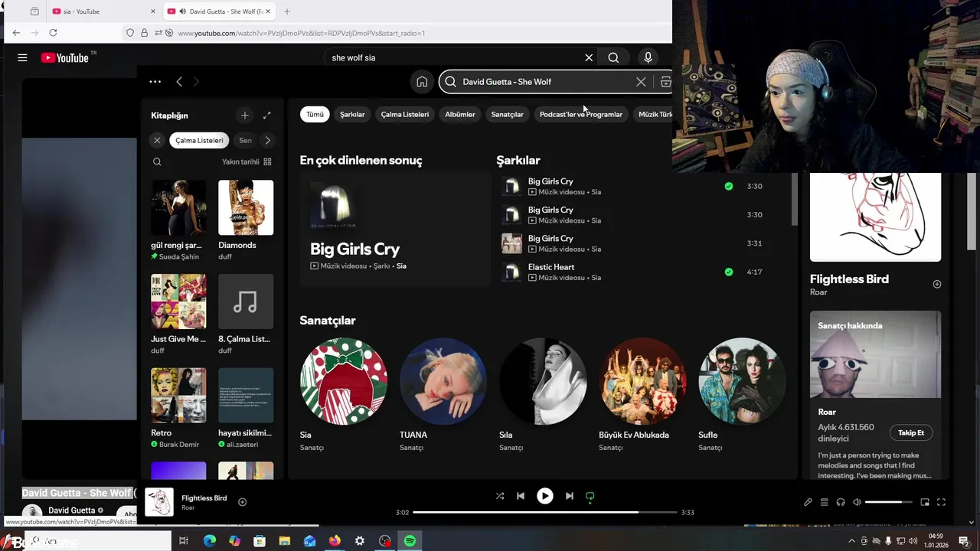This screenshot has height=551, width=980.
Task: Toggle the Çalma Listeleri library filter chip
Action: click(x=199, y=140)
